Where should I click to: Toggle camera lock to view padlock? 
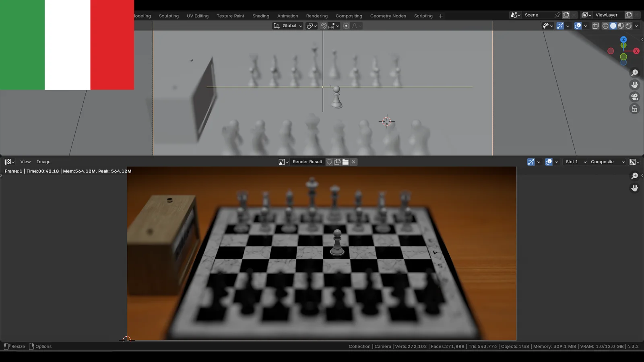[x=635, y=109]
